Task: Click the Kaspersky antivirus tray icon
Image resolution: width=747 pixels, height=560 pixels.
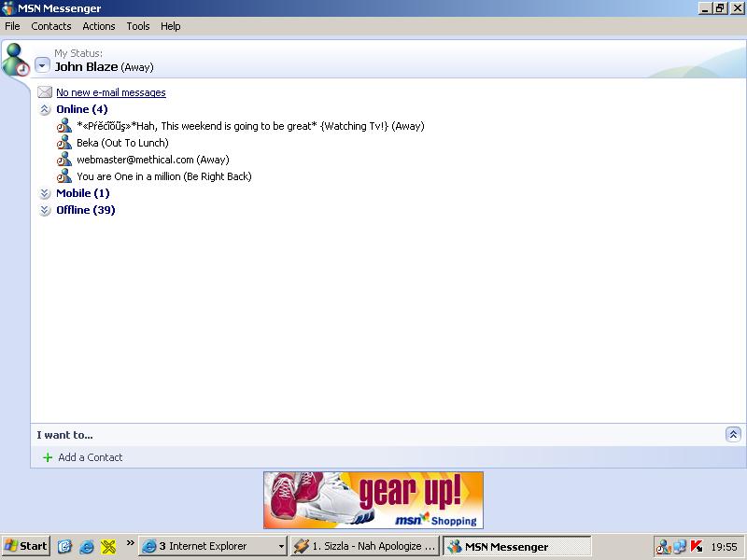Action: pyautogui.click(x=697, y=546)
